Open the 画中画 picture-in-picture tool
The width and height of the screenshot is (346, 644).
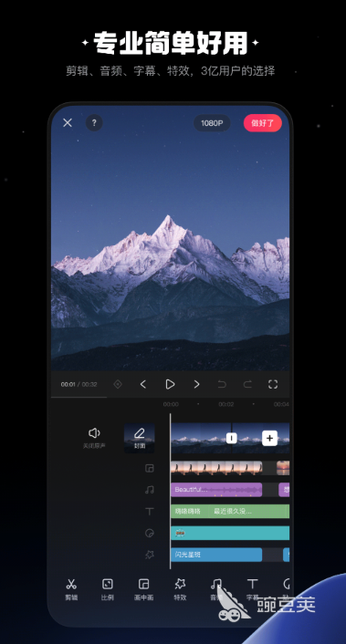[x=144, y=589]
